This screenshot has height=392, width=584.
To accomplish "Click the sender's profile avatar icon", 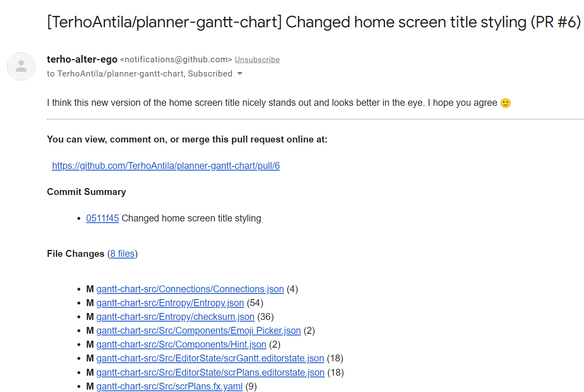I will (21, 66).
